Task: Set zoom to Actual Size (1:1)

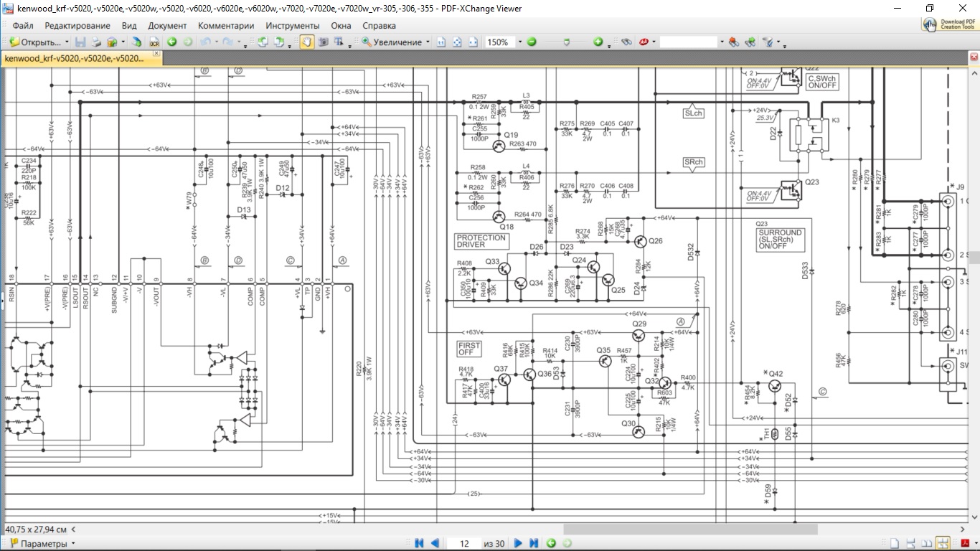Action: (x=441, y=42)
